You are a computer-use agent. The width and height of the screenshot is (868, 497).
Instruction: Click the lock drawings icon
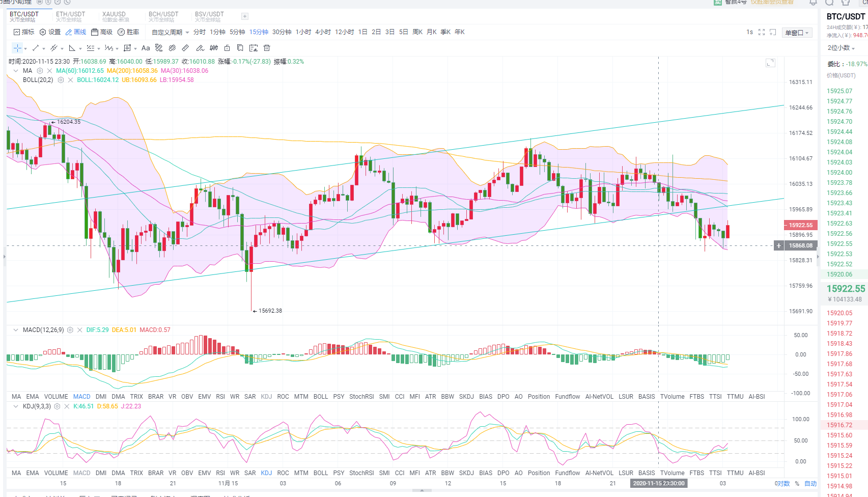tap(227, 48)
